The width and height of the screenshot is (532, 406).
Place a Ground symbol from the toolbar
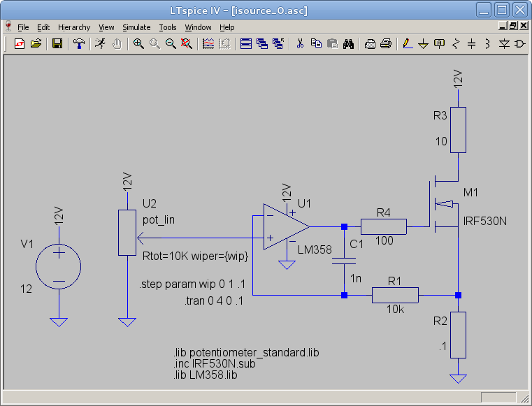pos(423,44)
